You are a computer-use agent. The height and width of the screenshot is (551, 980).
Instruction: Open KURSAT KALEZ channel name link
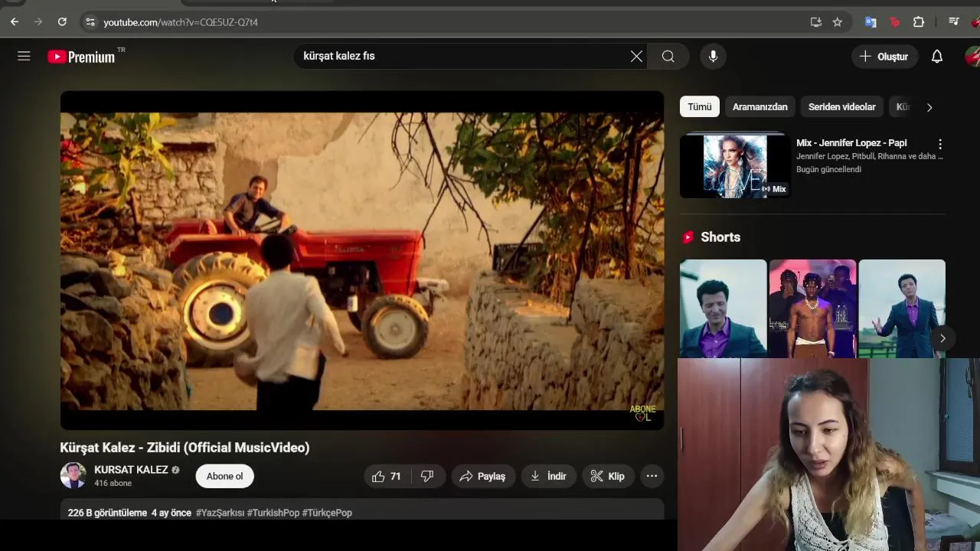pos(131,470)
